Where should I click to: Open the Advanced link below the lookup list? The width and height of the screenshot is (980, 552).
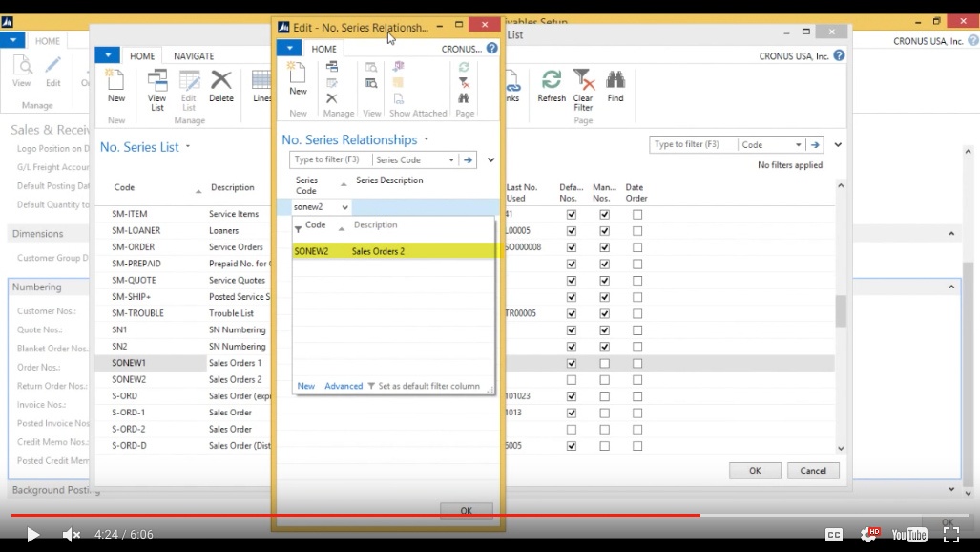[x=344, y=385]
